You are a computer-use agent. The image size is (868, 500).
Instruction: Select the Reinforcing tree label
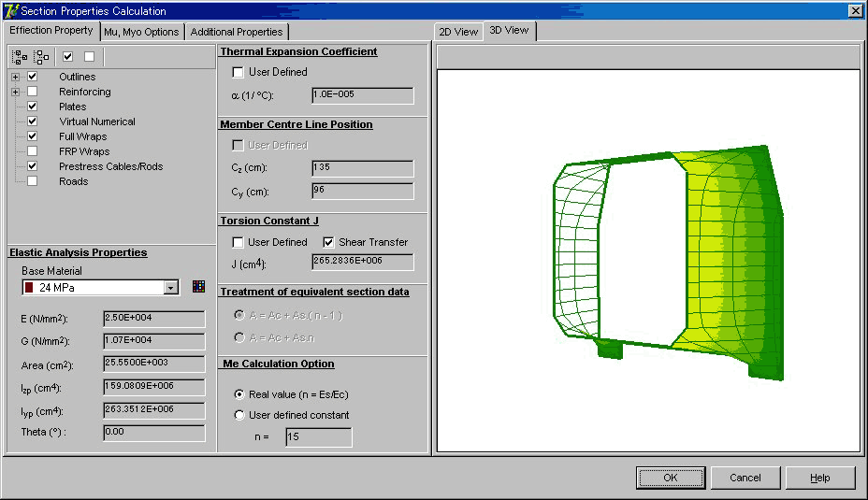(85, 92)
